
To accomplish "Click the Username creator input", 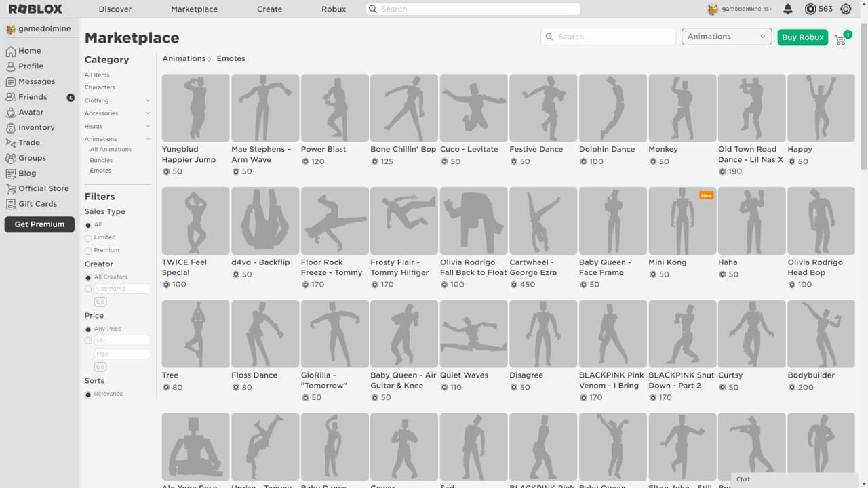I will (x=122, y=289).
